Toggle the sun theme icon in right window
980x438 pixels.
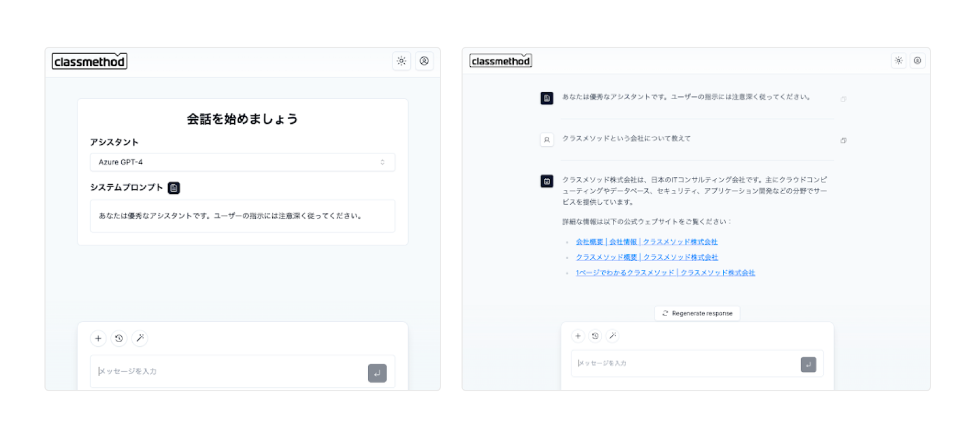point(899,60)
